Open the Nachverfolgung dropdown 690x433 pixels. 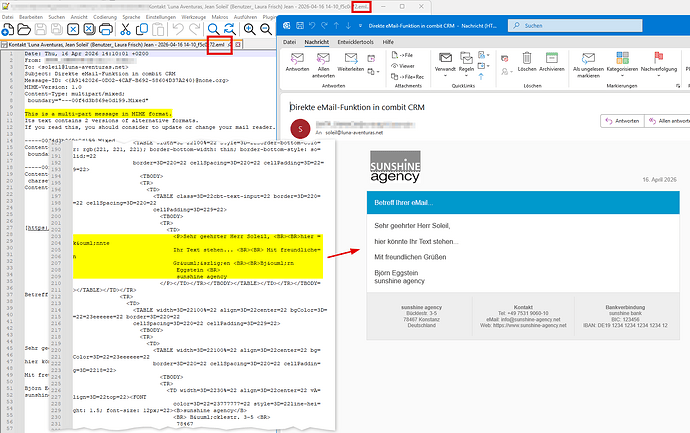coord(658,72)
